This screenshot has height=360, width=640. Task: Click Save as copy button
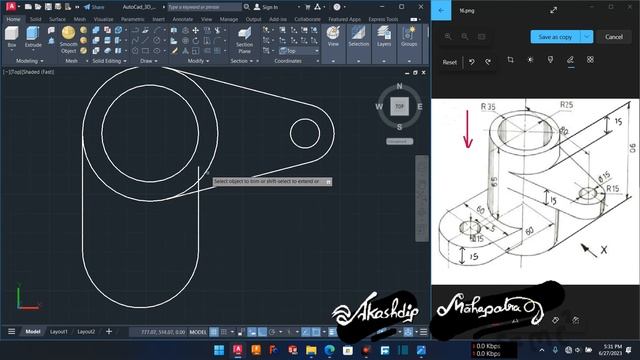(556, 37)
